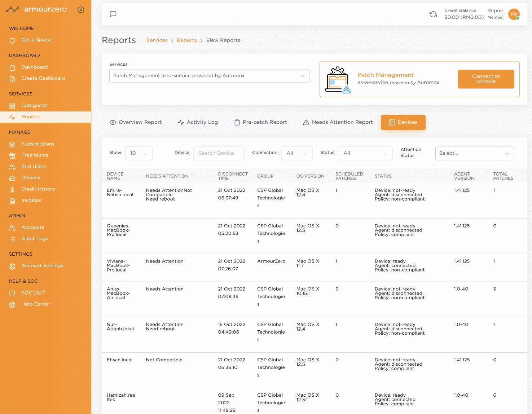Click the Invoices document icon
Image resolution: width=532 pixels, height=414 pixels.
(x=12, y=201)
